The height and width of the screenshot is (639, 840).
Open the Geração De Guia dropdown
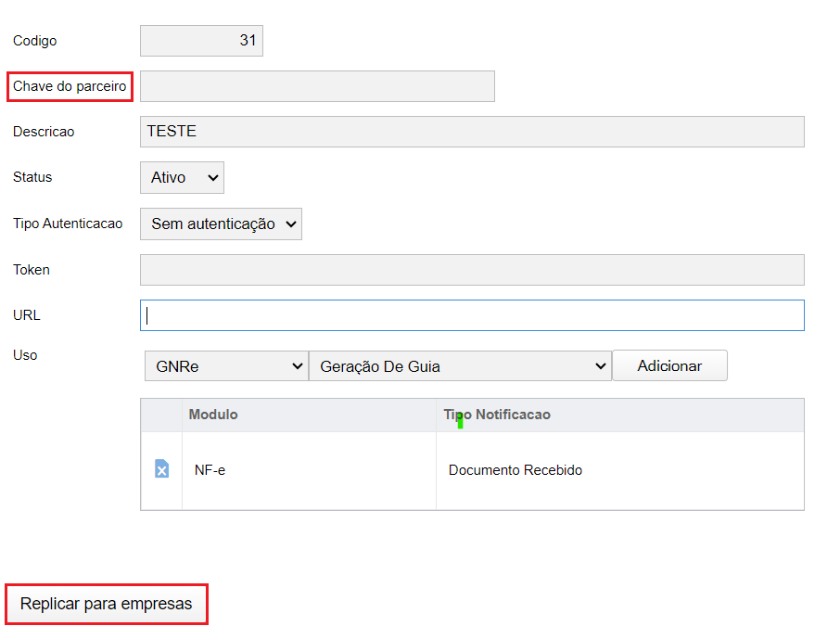460,365
